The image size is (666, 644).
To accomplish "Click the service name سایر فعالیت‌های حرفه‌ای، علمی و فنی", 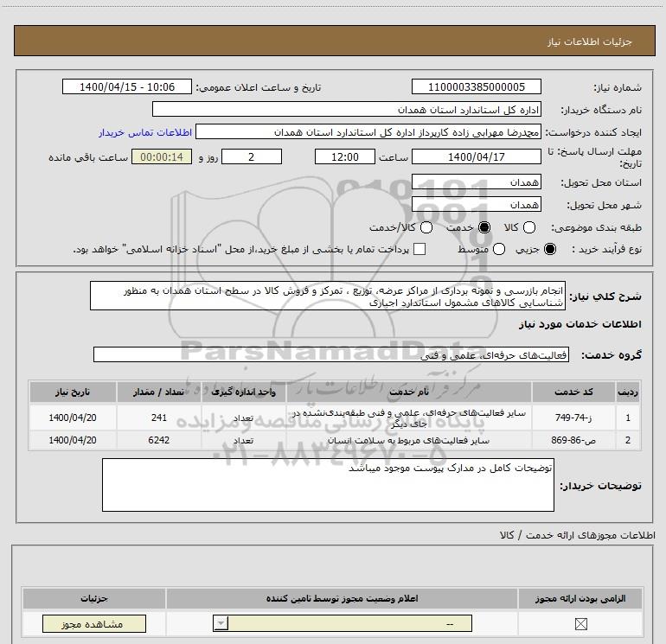I will coord(408,418).
